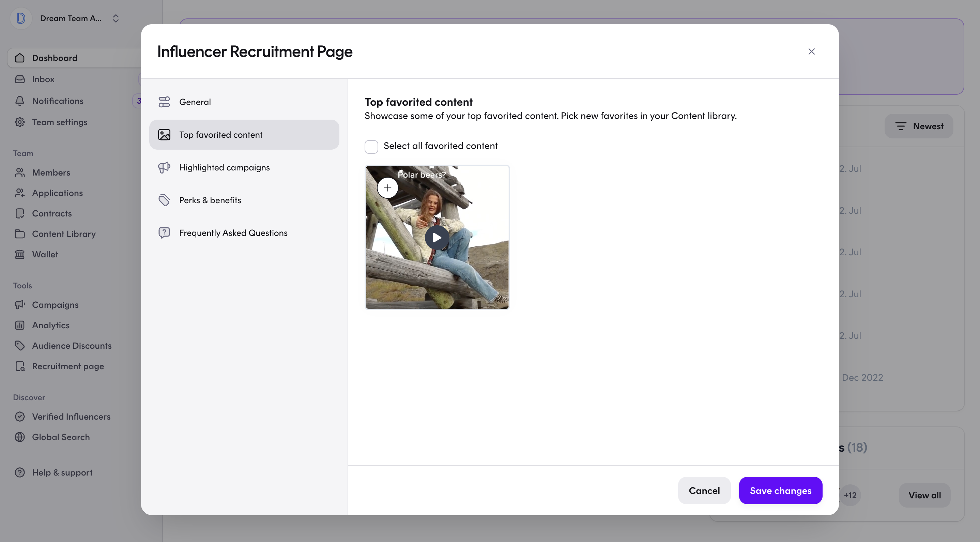Click the Applications icon in sidebar
The height and width of the screenshot is (542, 980).
[x=20, y=193]
